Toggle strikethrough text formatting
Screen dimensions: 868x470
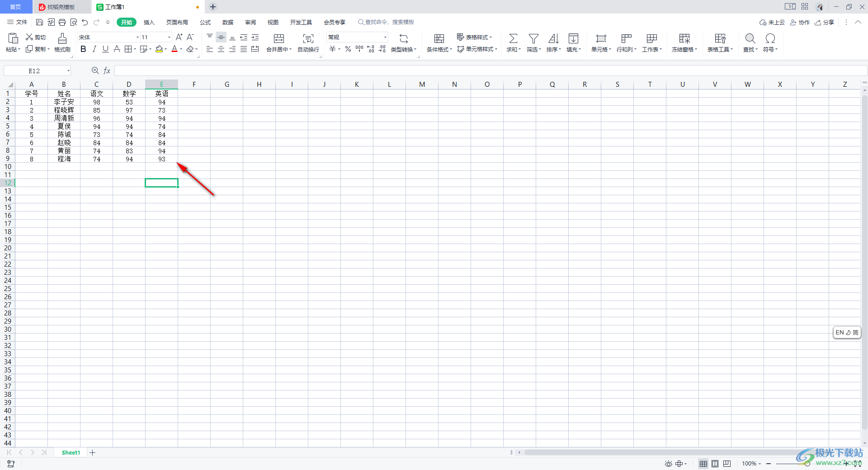point(117,49)
